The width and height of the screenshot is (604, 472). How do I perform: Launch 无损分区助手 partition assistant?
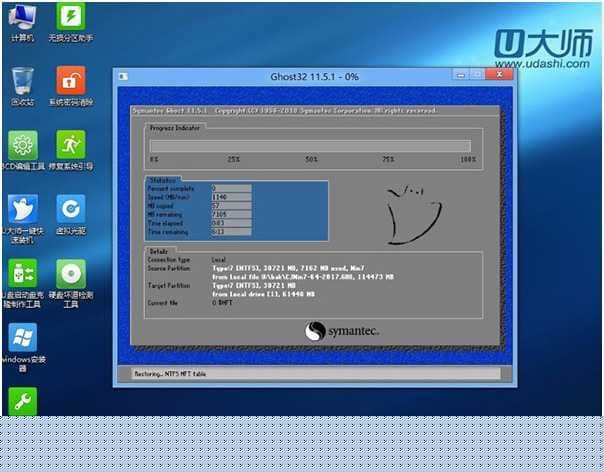pos(70,17)
